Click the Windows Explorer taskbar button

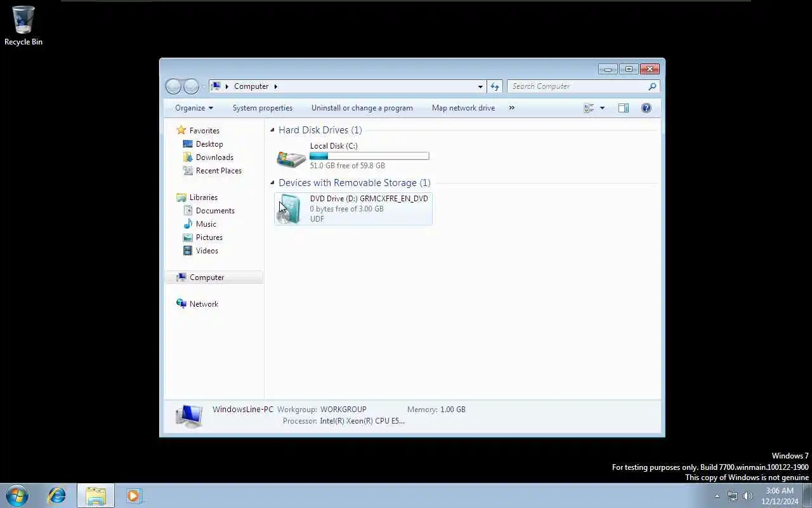tap(96, 496)
